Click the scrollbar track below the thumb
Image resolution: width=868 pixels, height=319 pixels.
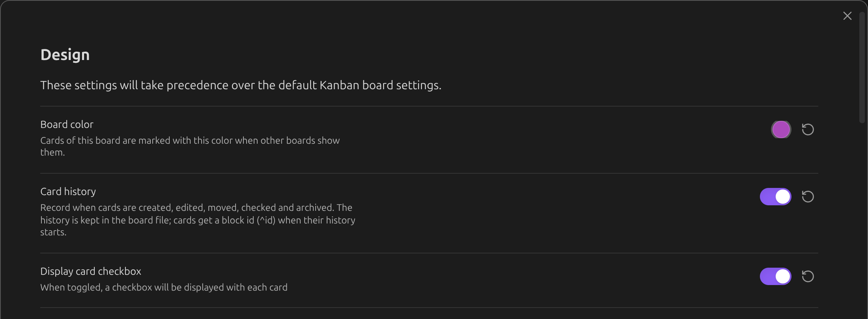(x=862, y=221)
